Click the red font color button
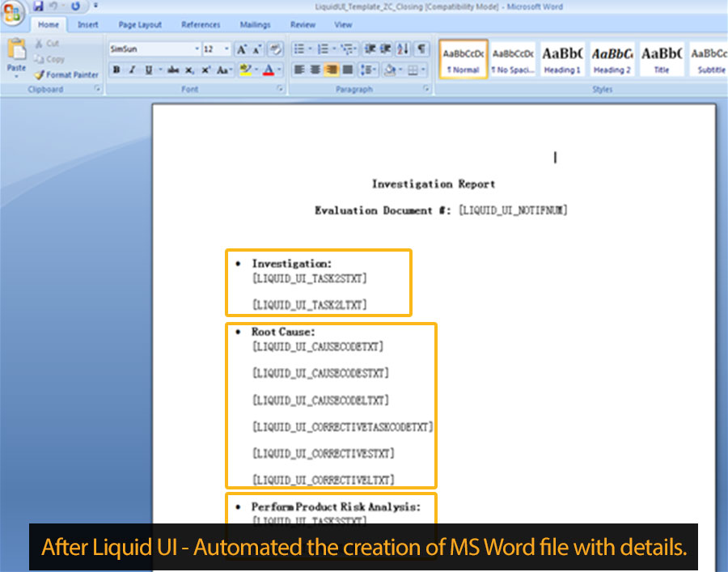The image size is (728, 572). click(x=269, y=70)
